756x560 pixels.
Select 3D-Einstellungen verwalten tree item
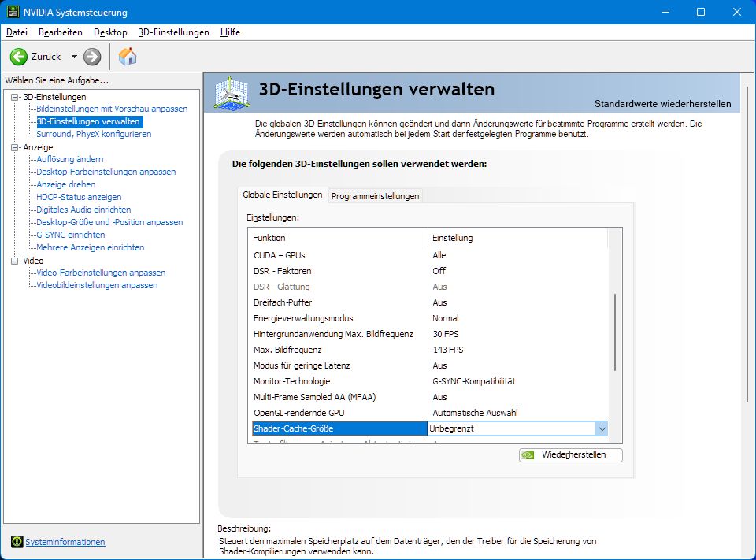click(89, 121)
